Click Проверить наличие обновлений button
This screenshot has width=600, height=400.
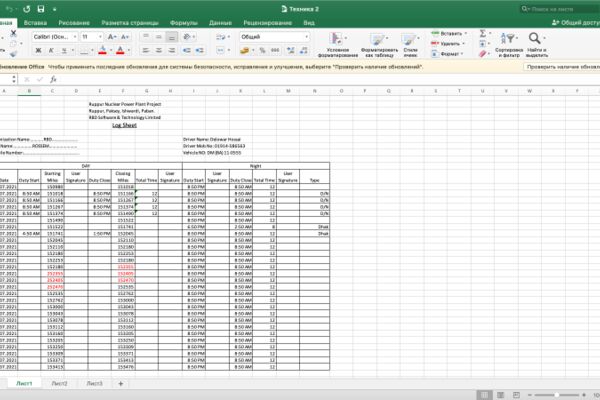562,67
